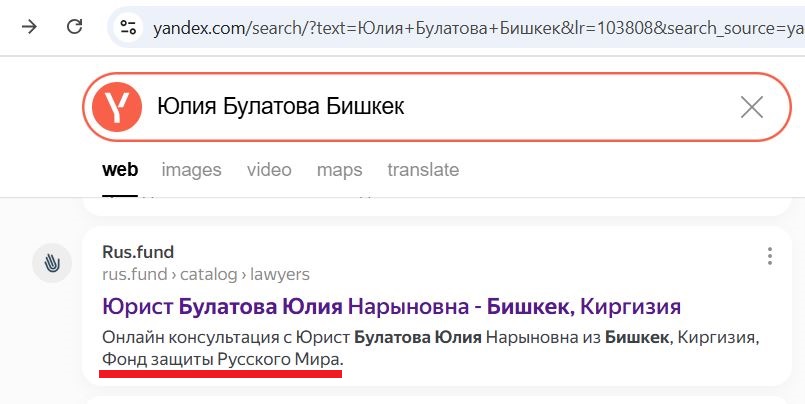Reload the current Yandex page
Screen dimensions: 805x404
click(x=75, y=27)
